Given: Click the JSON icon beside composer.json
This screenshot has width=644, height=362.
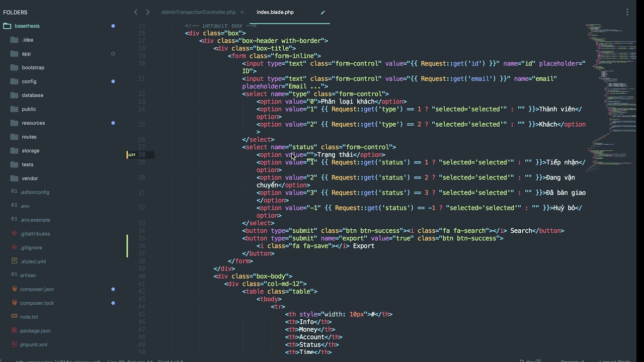Looking at the screenshot, I should point(14,289).
